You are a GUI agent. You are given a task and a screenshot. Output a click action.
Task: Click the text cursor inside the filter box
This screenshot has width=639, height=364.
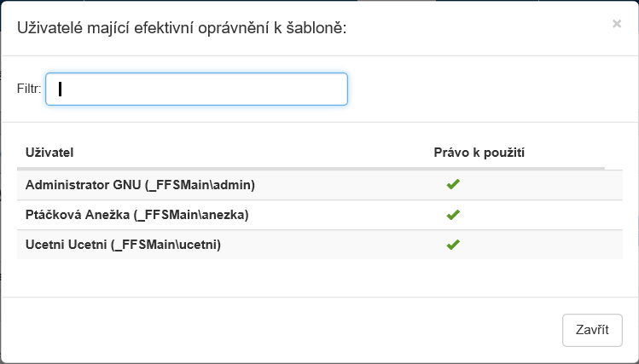[61, 89]
